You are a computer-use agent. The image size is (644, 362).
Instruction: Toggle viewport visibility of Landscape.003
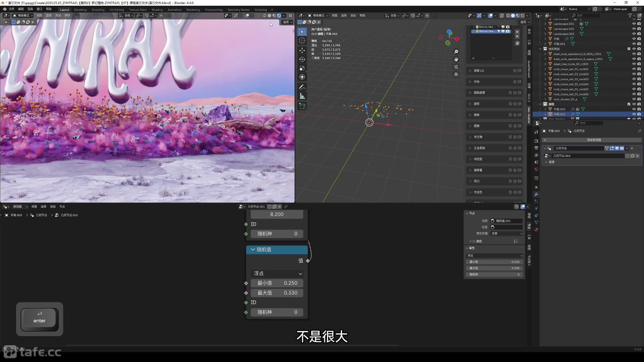634,34
